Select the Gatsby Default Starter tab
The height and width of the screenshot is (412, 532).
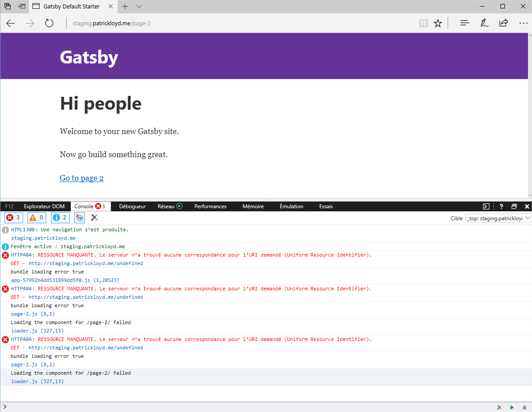[x=73, y=7]
